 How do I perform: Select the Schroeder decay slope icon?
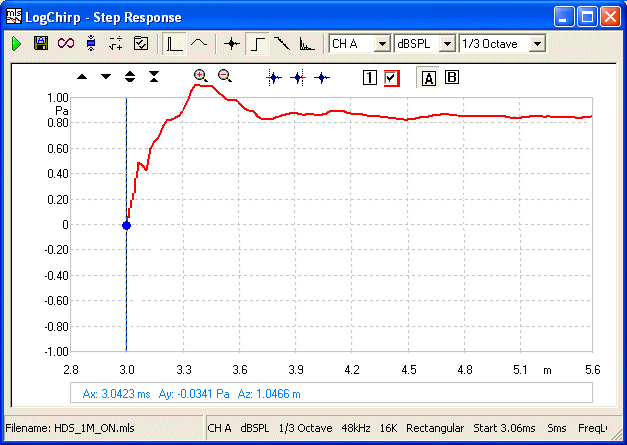tap(282, 43)
